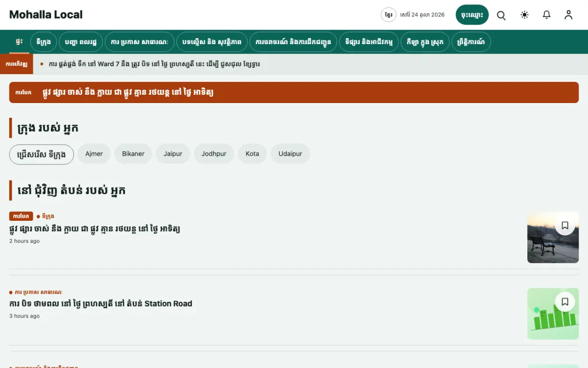The width and height of the screenshot is (588, 368).
Task: Go to the កីឡា ក្នុង ស្រុក tab
Action: tap(425, 42)
